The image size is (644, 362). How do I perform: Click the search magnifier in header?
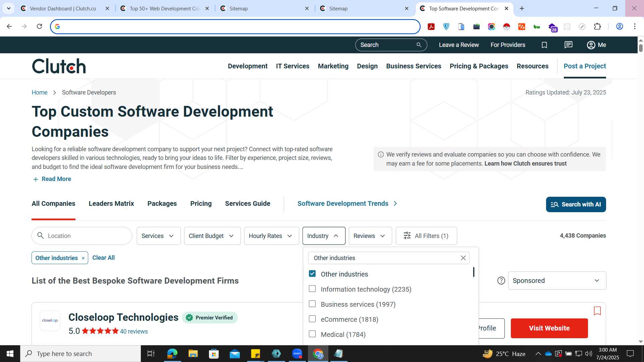[x=419, y=45]
